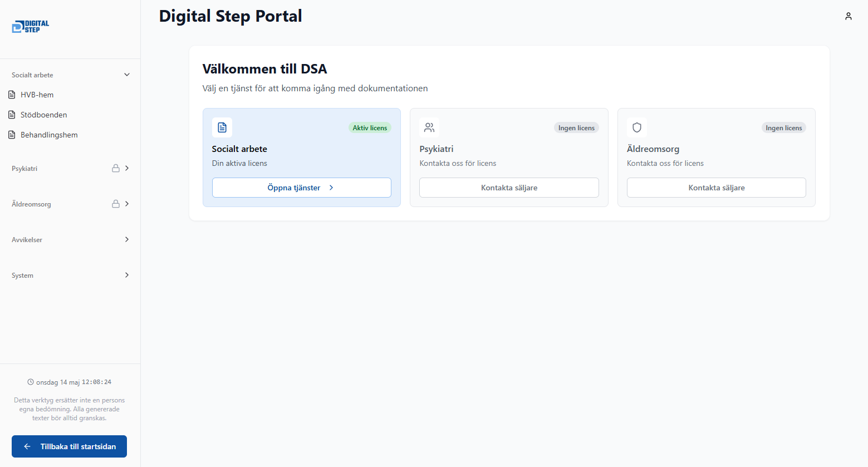Screen dimensions: 868x467
Task: Expand the Psykiatri sidebar chevron
Action: 127,168
